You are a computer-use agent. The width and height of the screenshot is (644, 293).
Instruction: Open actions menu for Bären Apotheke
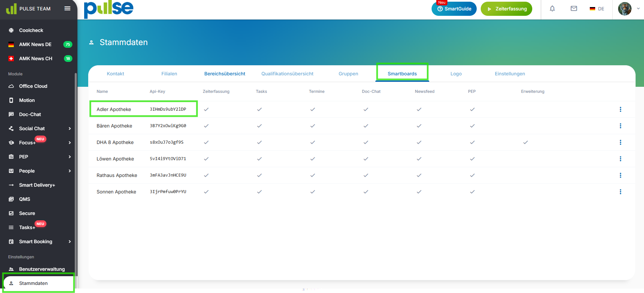(620, 126)
